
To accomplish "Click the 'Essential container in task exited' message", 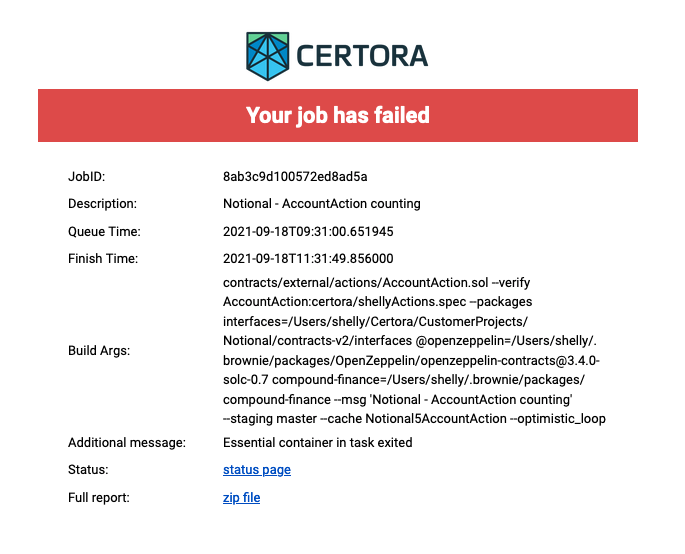I will pos(318,443).
